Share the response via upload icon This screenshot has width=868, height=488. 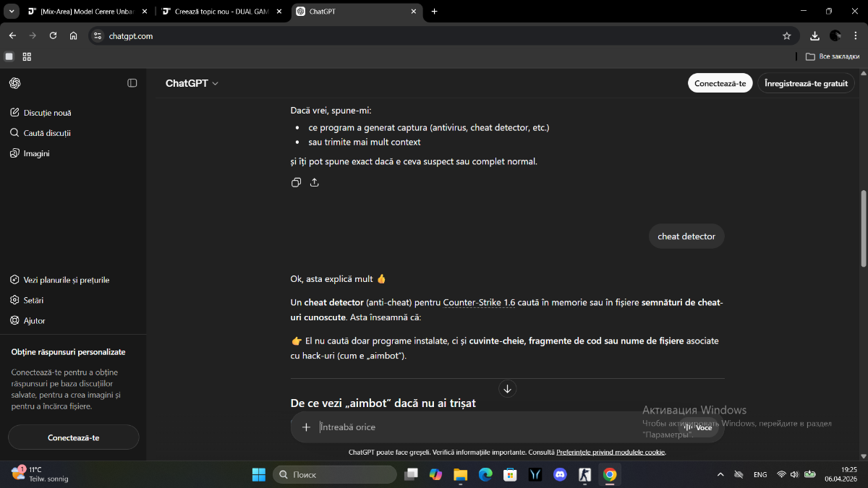click(314, 183)
